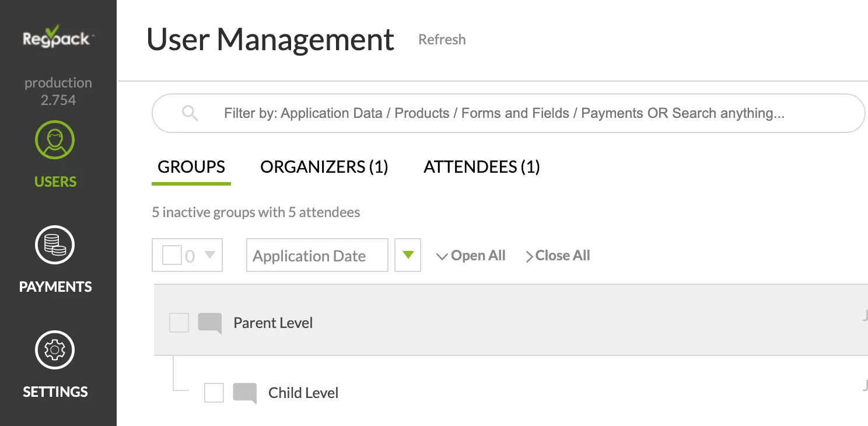The height and width of the screenshot is (426, 868).
Task: Open the Users section icon
Action: pos(55,140)
